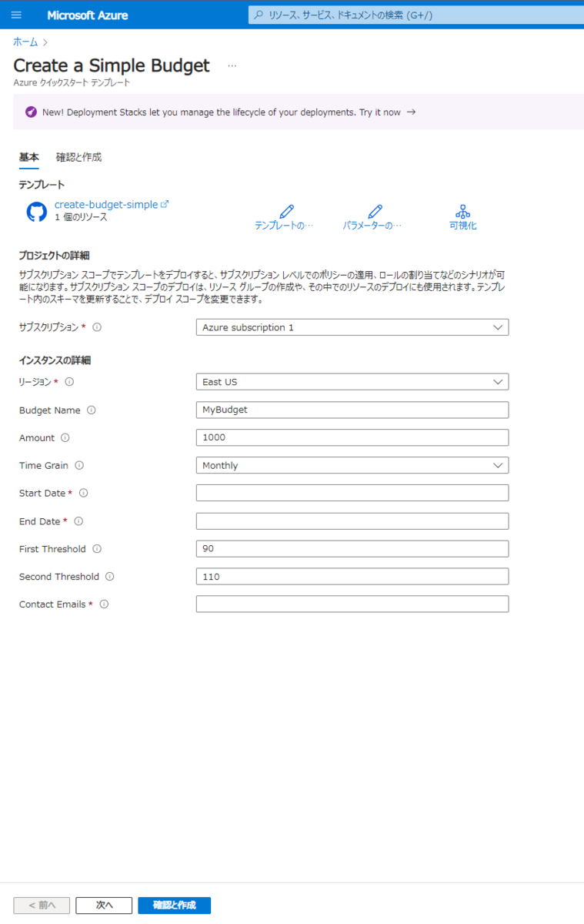Click the ellipsis more options beside title
584x924 pixels.
pyautogui.click(x=232, y=66)
